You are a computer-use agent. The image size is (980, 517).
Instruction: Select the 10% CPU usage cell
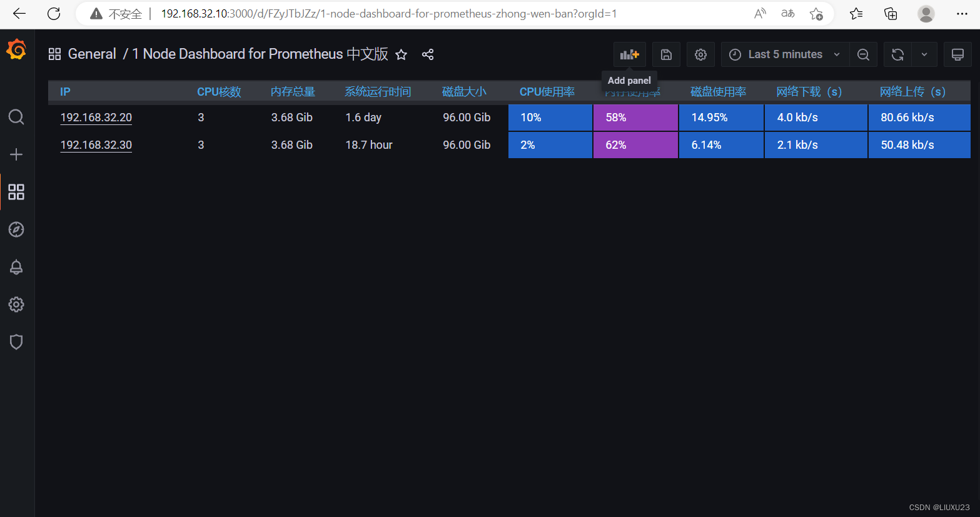click(550, 118)
